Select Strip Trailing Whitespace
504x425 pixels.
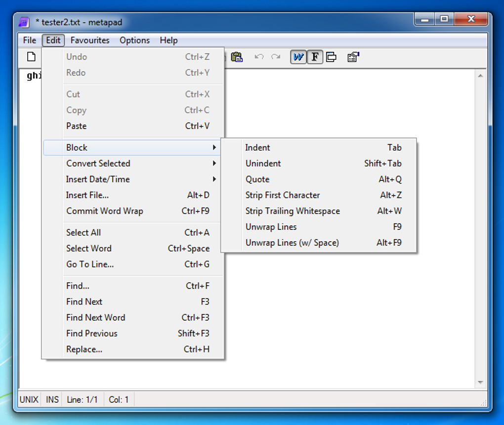tap(319, 211)
